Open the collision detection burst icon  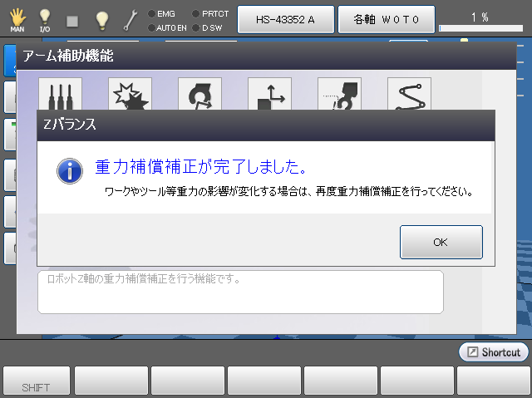[130, 95]
